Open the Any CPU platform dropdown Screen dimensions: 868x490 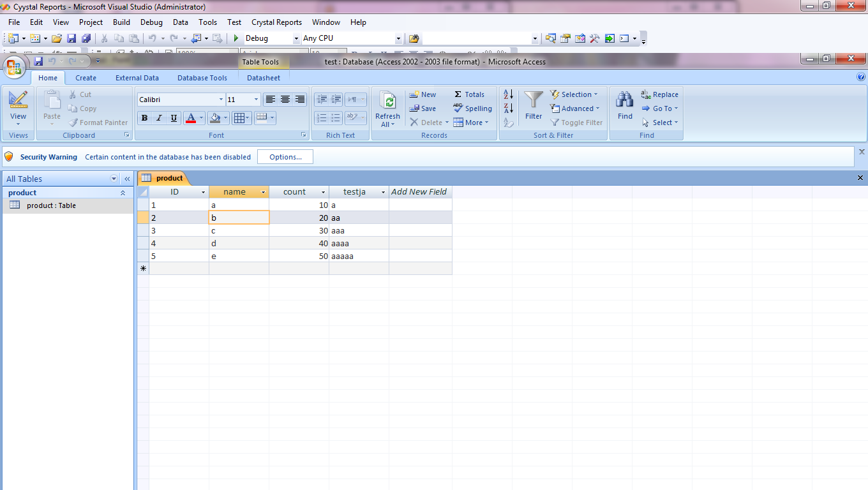398,38
